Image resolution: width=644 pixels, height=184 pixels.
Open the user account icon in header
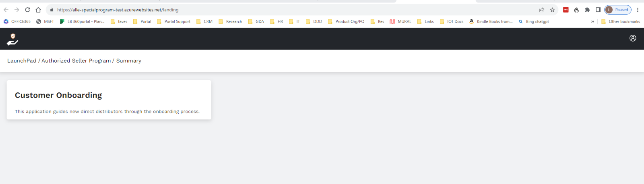click(633, 38)
